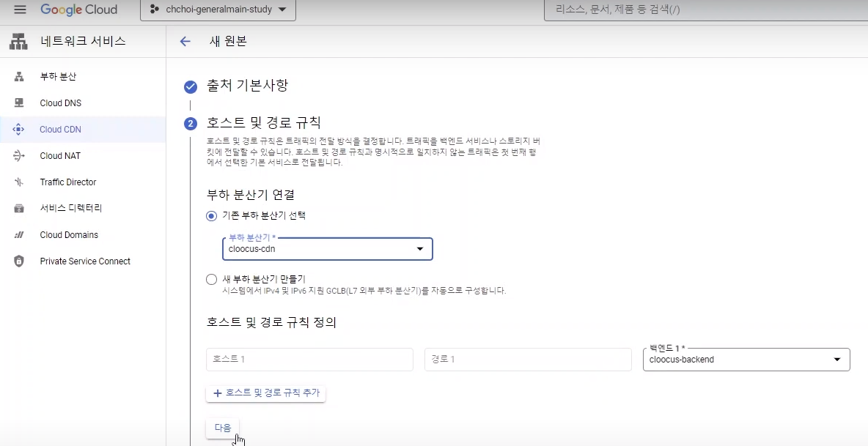Click the 부하 분산 sidebar icon

19,76
